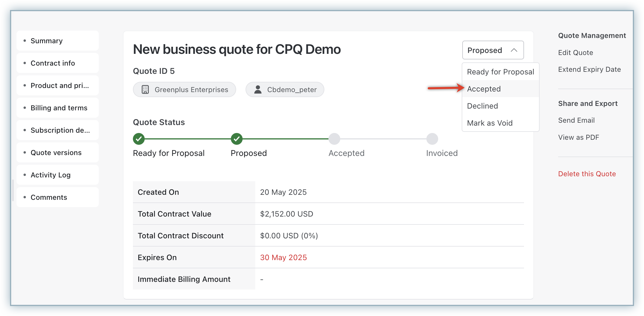Click the building icon beside Greenplus Enterprises
644x316 pixels.
[x=145, y=89]
